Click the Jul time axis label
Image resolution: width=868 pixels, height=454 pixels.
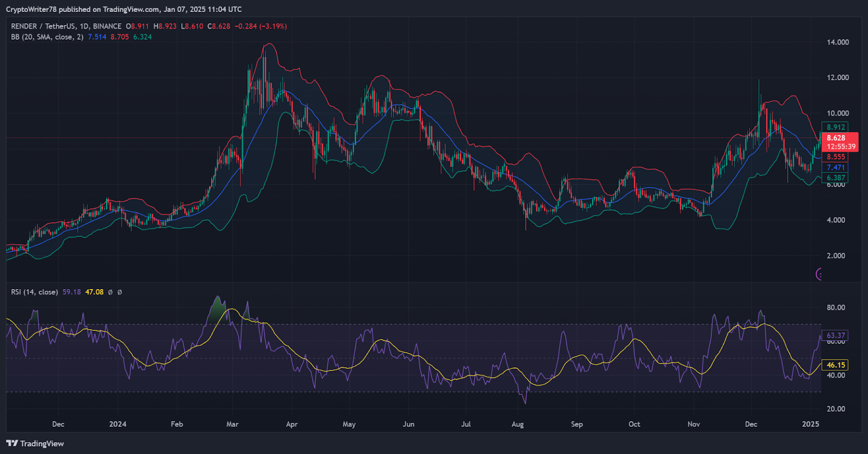pos(466,424)
